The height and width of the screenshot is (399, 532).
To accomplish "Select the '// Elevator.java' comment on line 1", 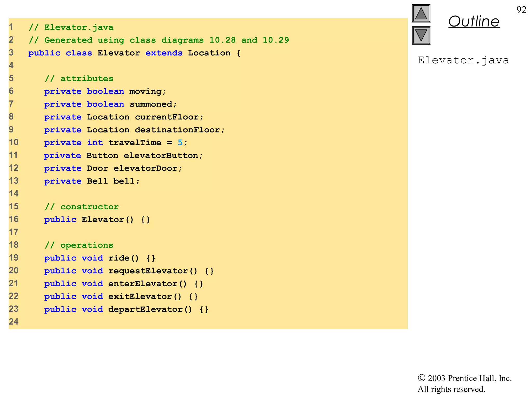I will point(71,27).
